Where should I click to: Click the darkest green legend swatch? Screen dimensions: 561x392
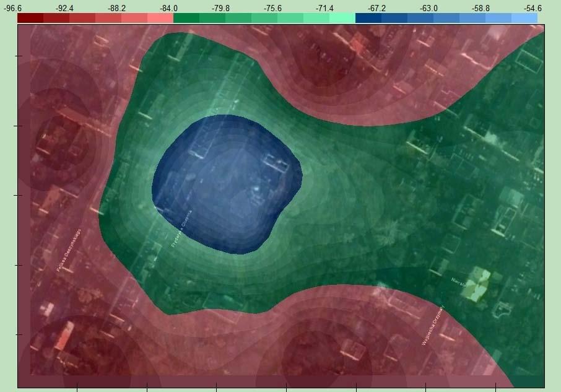coord(186,18)
